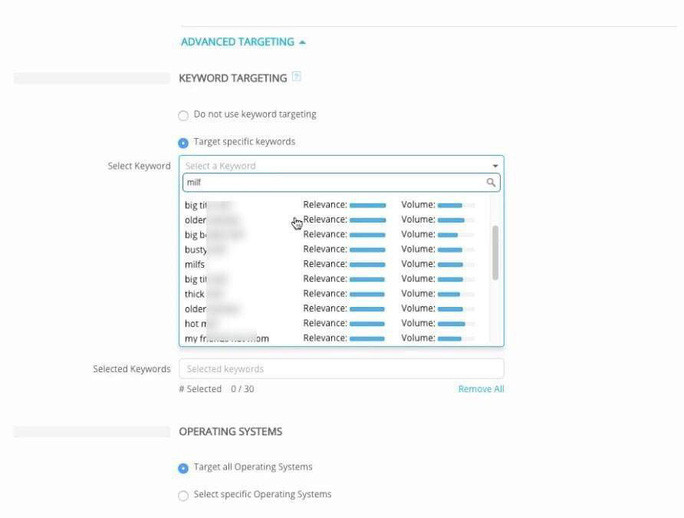This screenshot has height=518, width=684.
Task: Click the Select Keyword dropdown arrow
Action: click(494, 166)
